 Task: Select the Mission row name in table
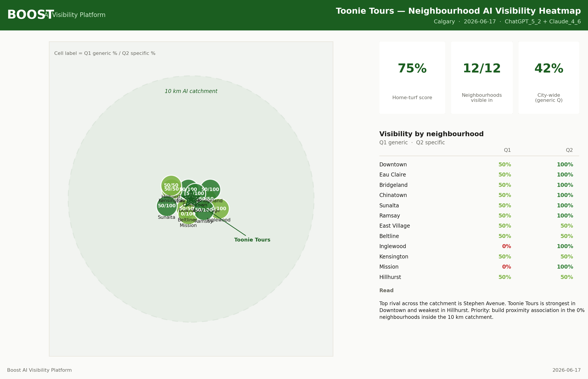[389, 267]
